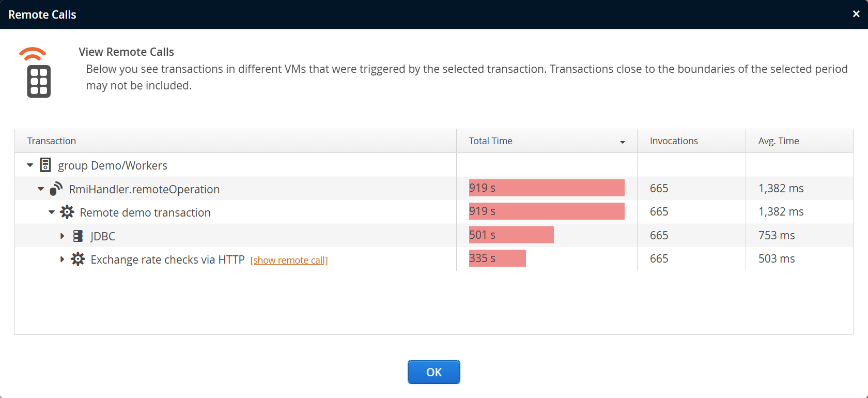Click the Avg. Time column header

tap(779, 141)
